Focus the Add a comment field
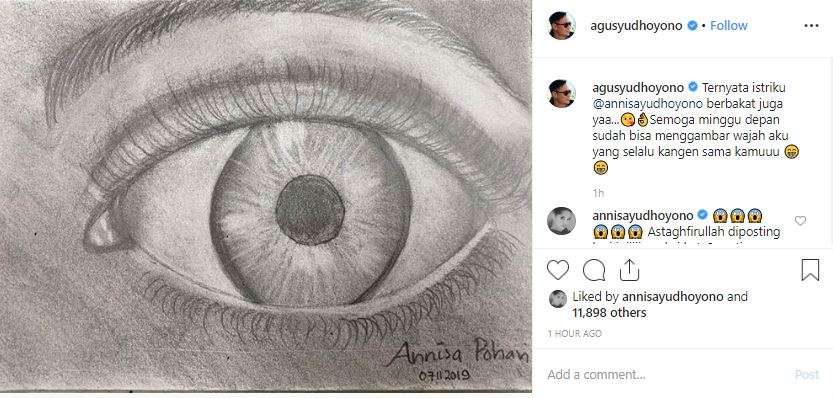The image size is (833, 398). (664, 375)
